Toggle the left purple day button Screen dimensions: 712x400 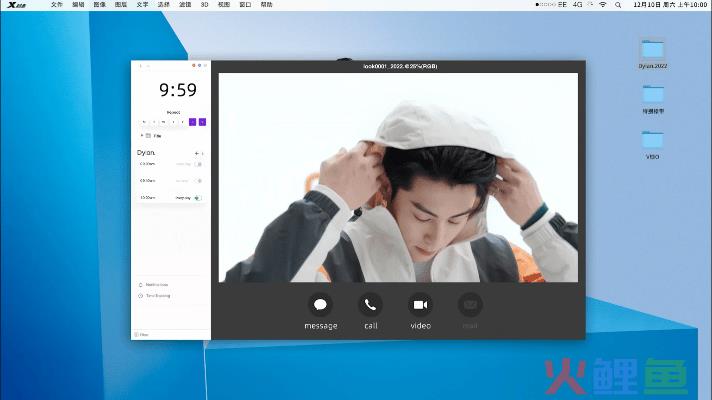193,122
